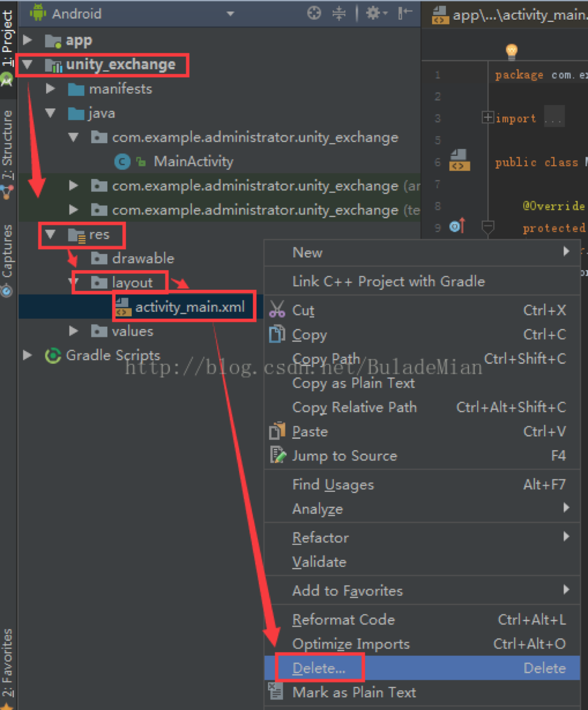This screenshot has height=710, width=588.
Task: Click the override method gutter icon
Action: pyautogui.click(x=457, y=226)
